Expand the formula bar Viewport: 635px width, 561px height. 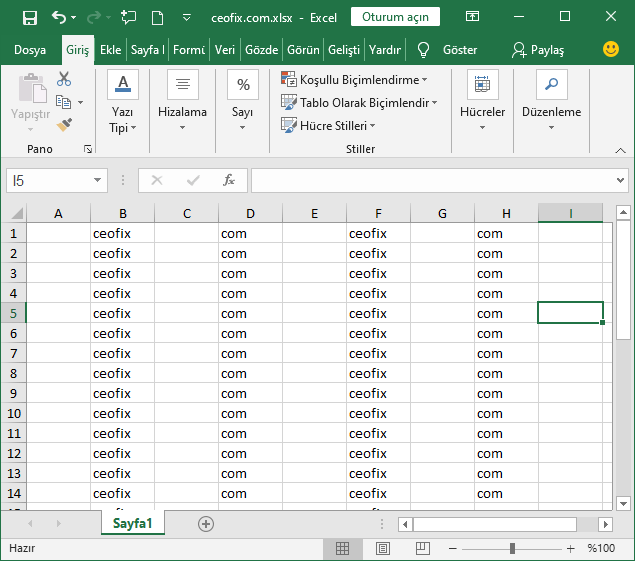[620, 180]
